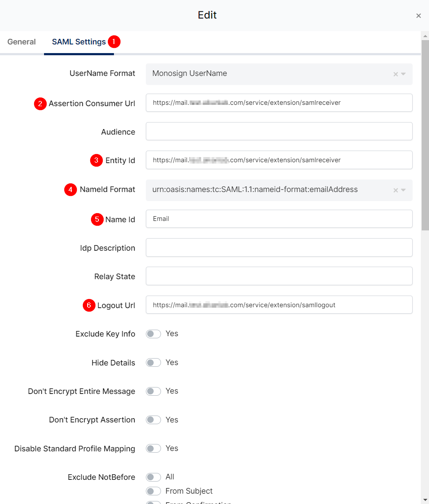Toggle the Exclude Key Info switch
This screenshot has height=504, width=429.
pyautogui.click(x=153, y=334)
